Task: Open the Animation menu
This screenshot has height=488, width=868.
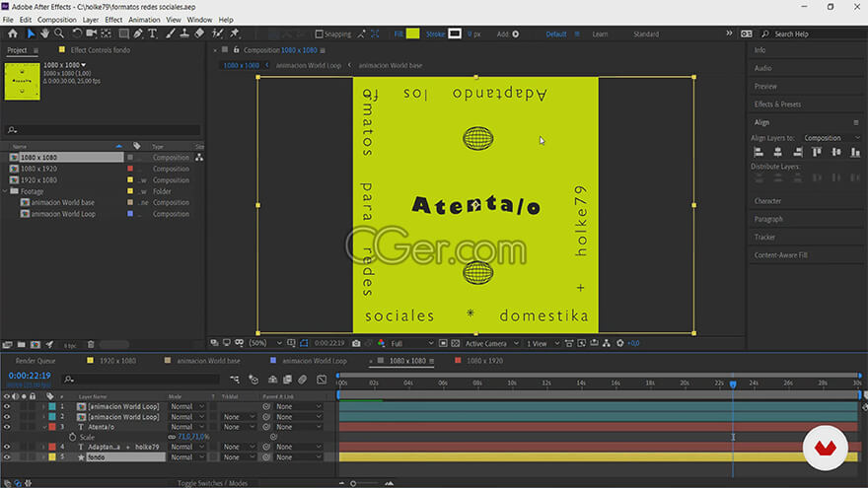Action: (x=144, y=20)
